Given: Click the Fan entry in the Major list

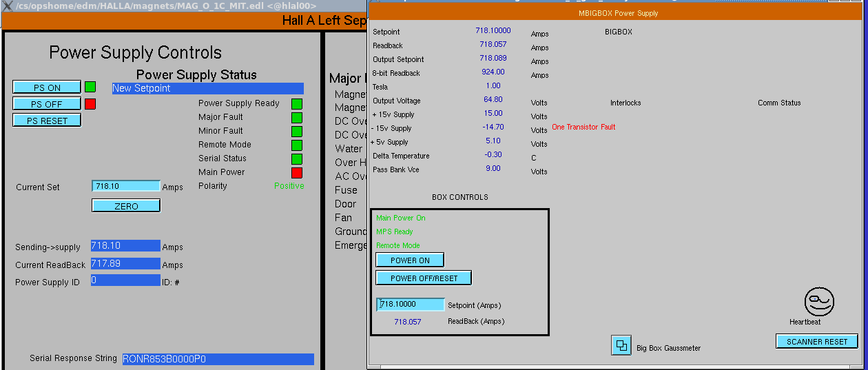Looking at the screenshot, I should (343, 218).
